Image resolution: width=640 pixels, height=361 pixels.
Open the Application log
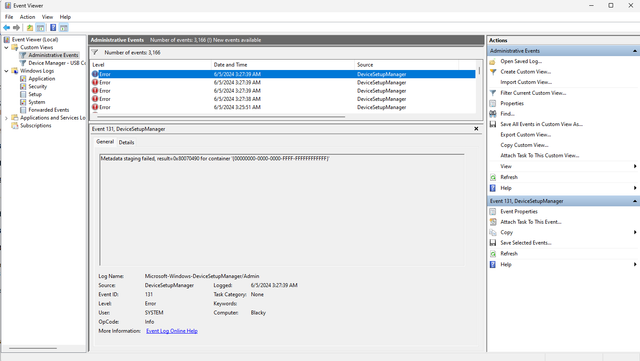click(42, 79)
